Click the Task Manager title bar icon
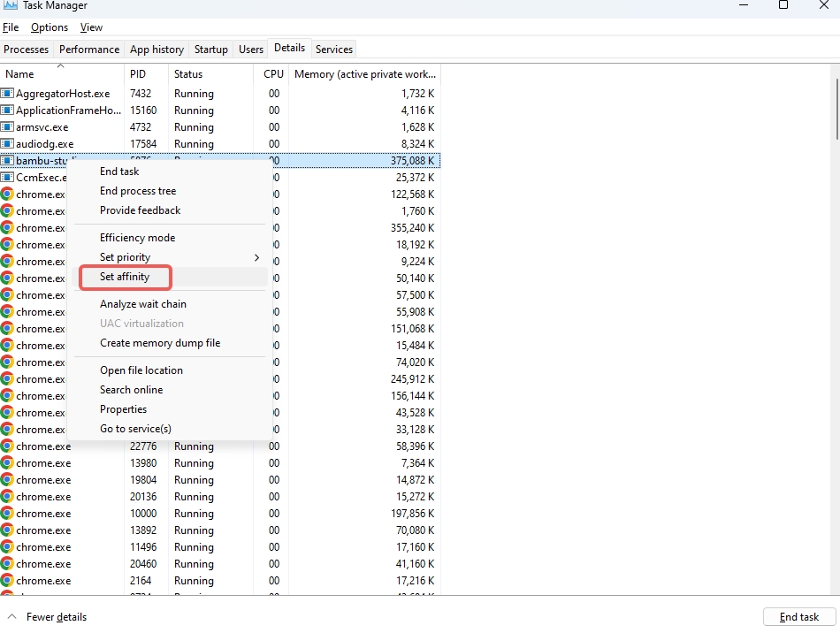The image size is (840, 633). (x=11, y=4)
